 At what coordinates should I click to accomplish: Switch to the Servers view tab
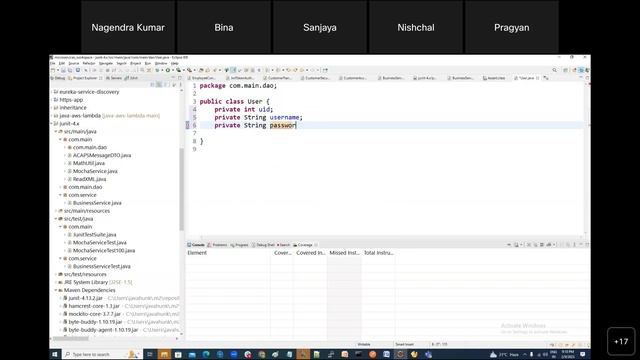coord(114,78)
